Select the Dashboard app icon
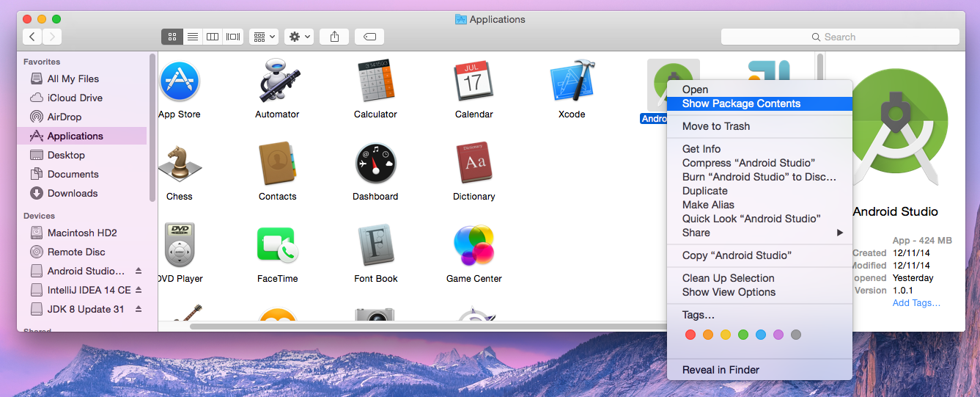This screenshot has width=980, height=397. click(x=375, y=163)
